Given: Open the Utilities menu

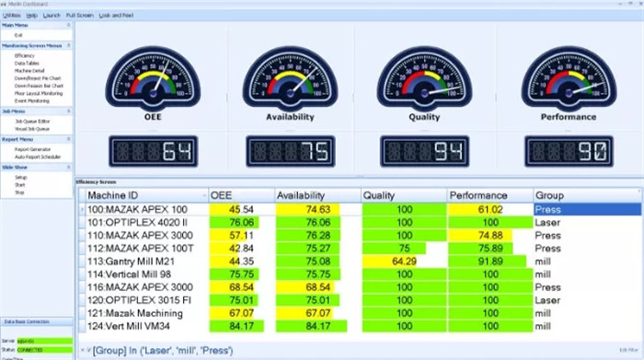Looking at the screenshot, I should [11, 16].
